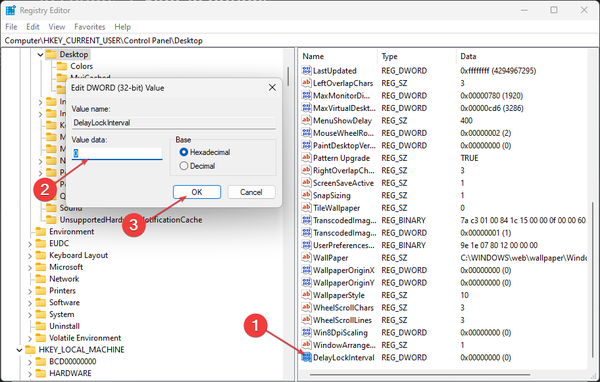Expand the HARDWARE key
Screen dimensions: 600x382
30,374
